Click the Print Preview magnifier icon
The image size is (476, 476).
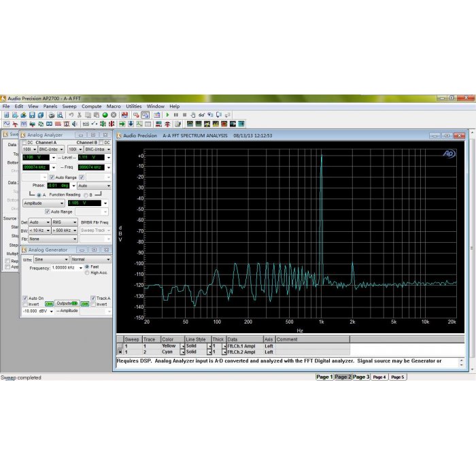[x=60, y=115]
